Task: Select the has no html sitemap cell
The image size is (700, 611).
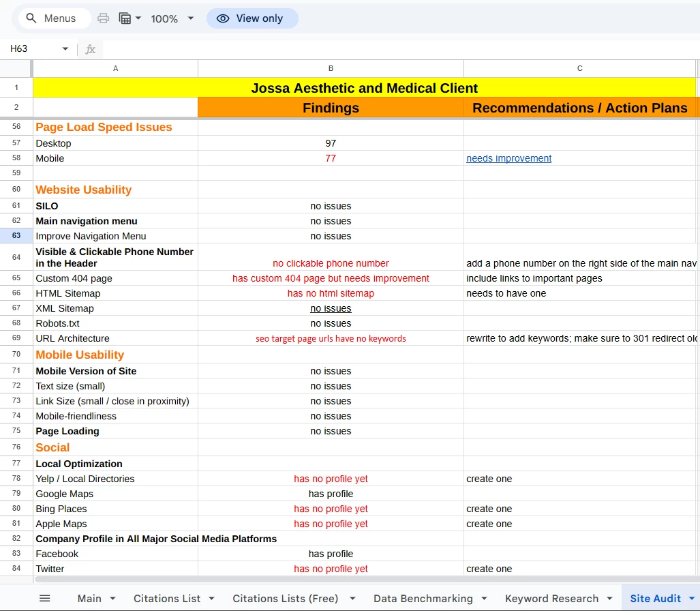Action: coord(331,293)
